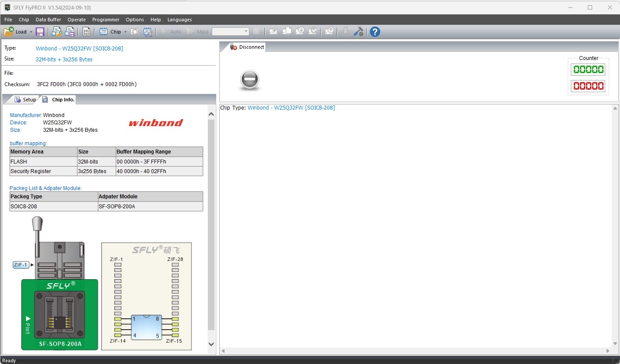Click the FlyPRO app icon in title bar

pyautogui.click(x=7, y=7)
